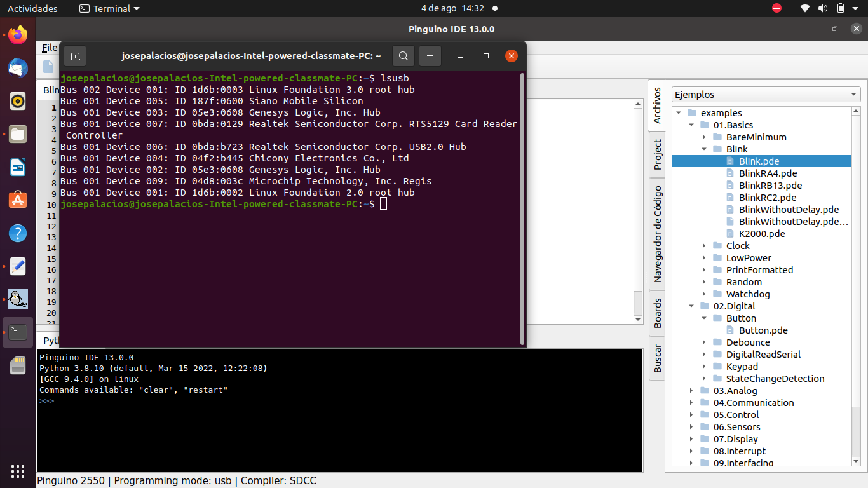This screenshot has width=868, height=488.
Task: Open the clock and calendar panel
Action: tap(452, 8)
